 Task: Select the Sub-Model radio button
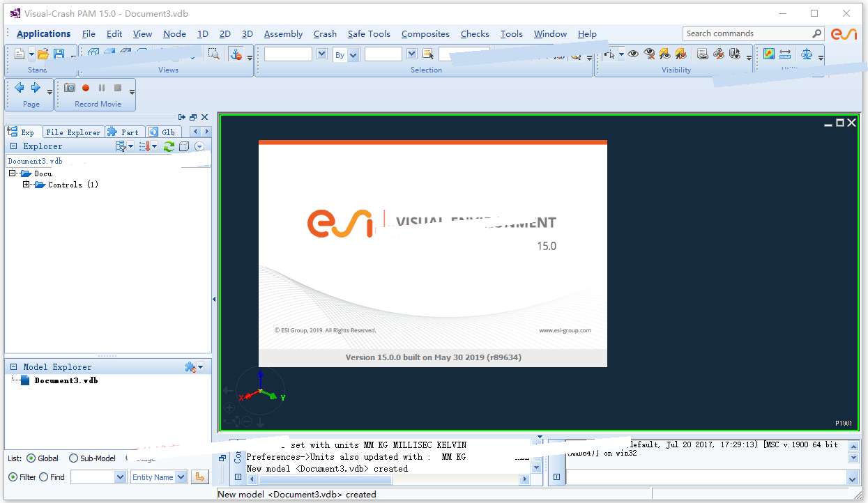[74, 458]
